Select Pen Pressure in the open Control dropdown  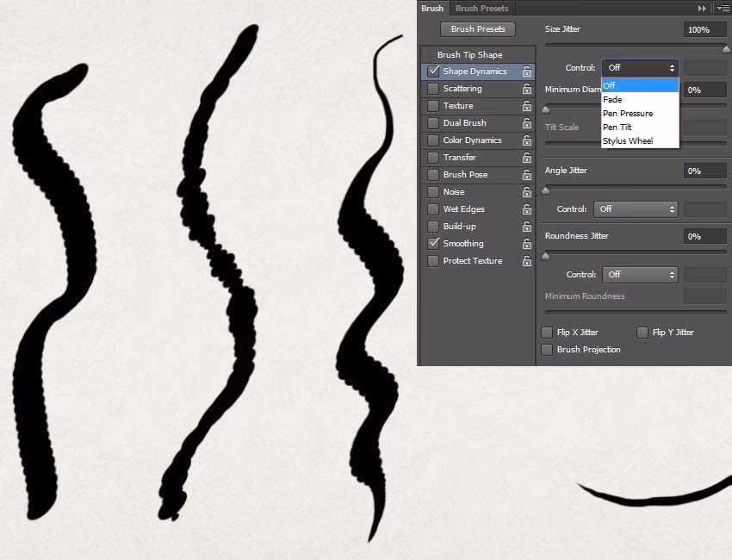tap(628, 113)
